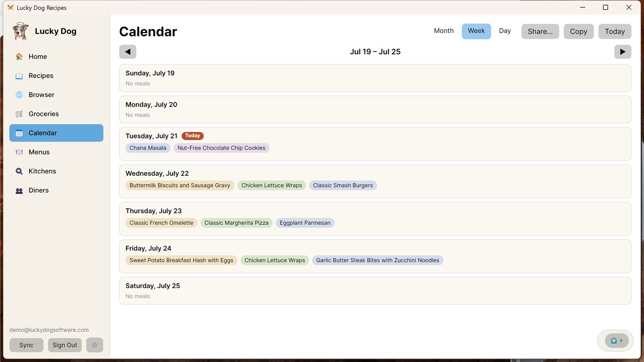Screen dimensions: 644x362
Task: Go to next week with right arrow
Action: 622,52
